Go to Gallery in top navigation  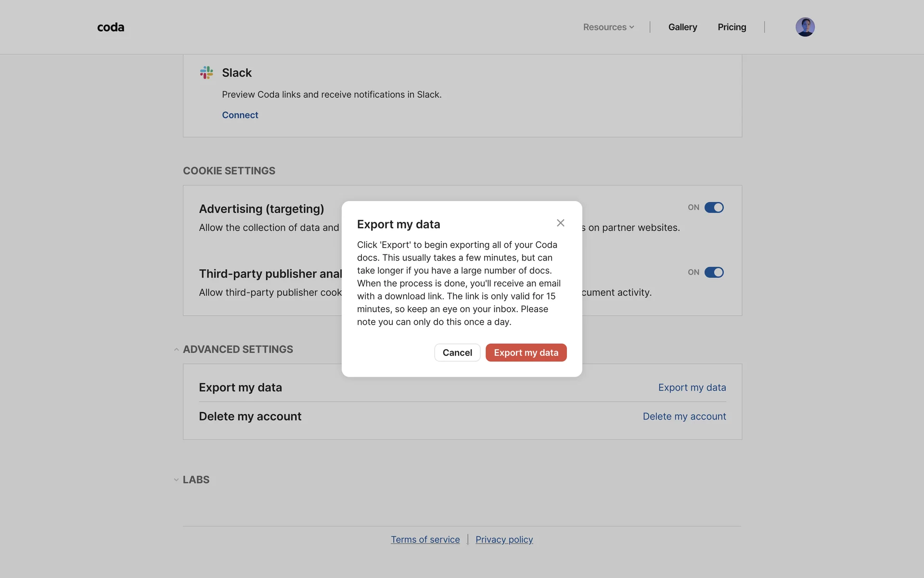click(682, 27)
